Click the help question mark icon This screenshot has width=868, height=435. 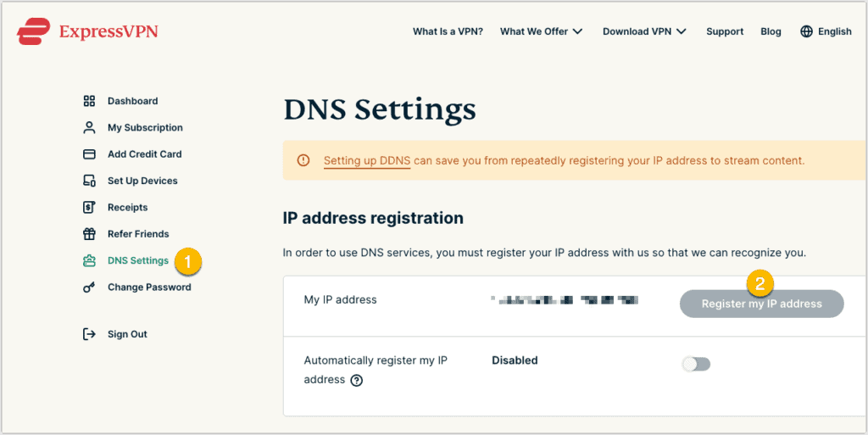[x=357, y=381]
